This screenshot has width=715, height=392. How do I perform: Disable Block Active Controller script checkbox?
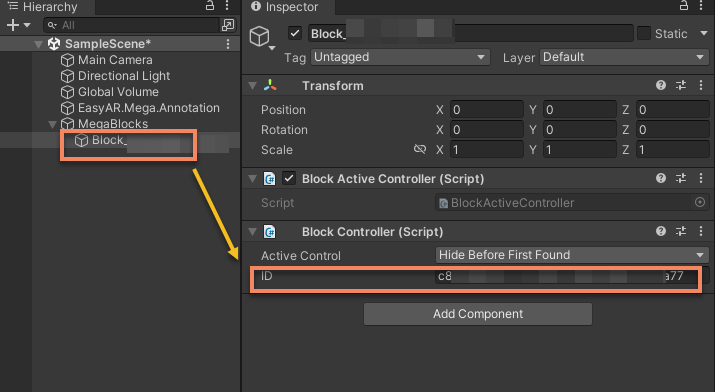pos(289,178)
